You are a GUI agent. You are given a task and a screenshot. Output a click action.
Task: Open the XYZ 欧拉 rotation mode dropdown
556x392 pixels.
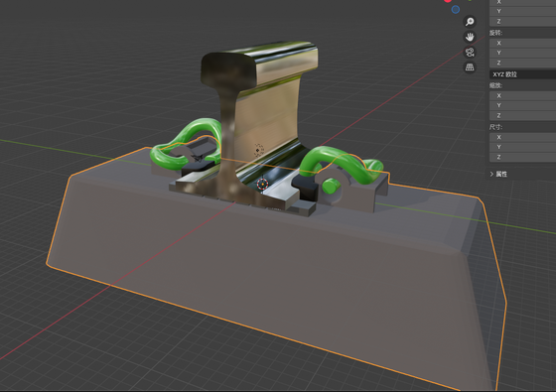coord(522,74)
